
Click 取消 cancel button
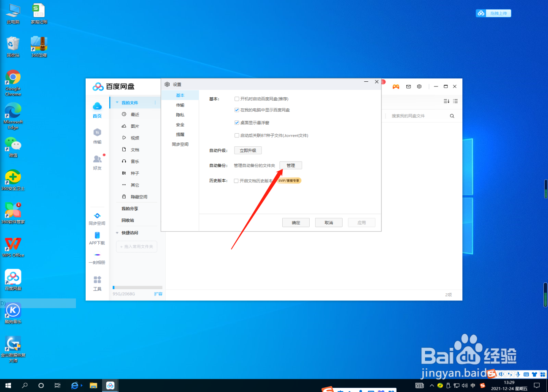[329, 223]
